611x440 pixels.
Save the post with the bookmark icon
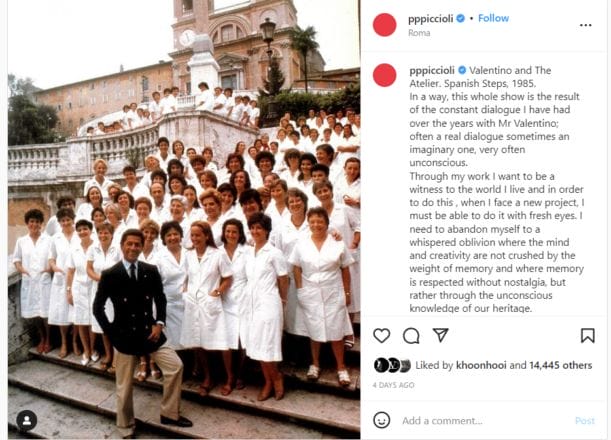[588, 335]
